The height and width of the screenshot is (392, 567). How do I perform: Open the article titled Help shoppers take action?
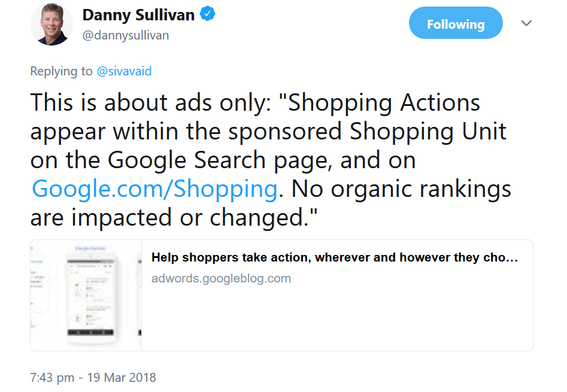332,257
